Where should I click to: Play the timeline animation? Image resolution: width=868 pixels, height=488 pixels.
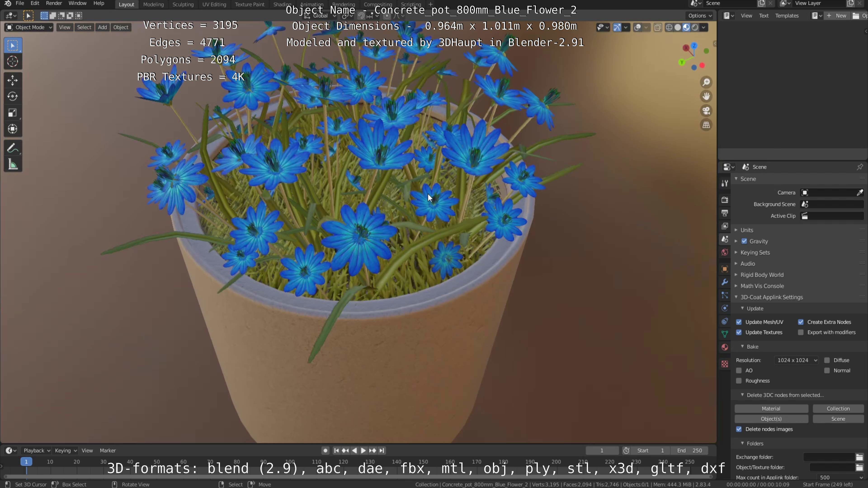click(363, 451)
